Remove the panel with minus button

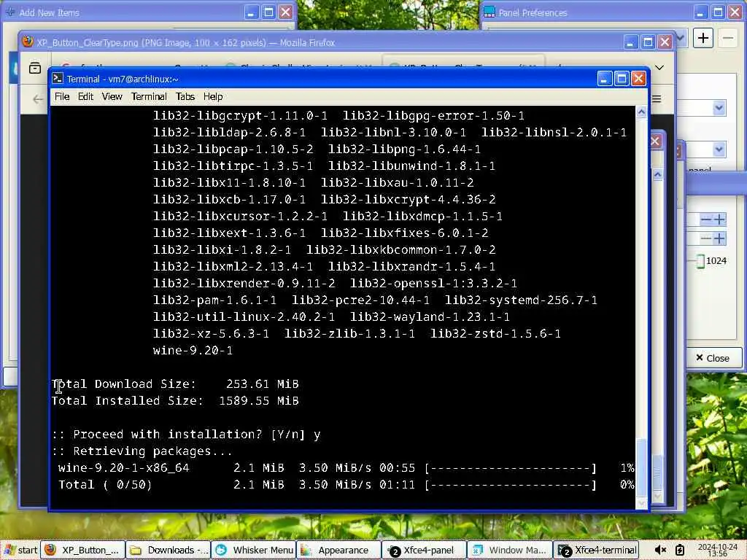(x=728, y=38)
